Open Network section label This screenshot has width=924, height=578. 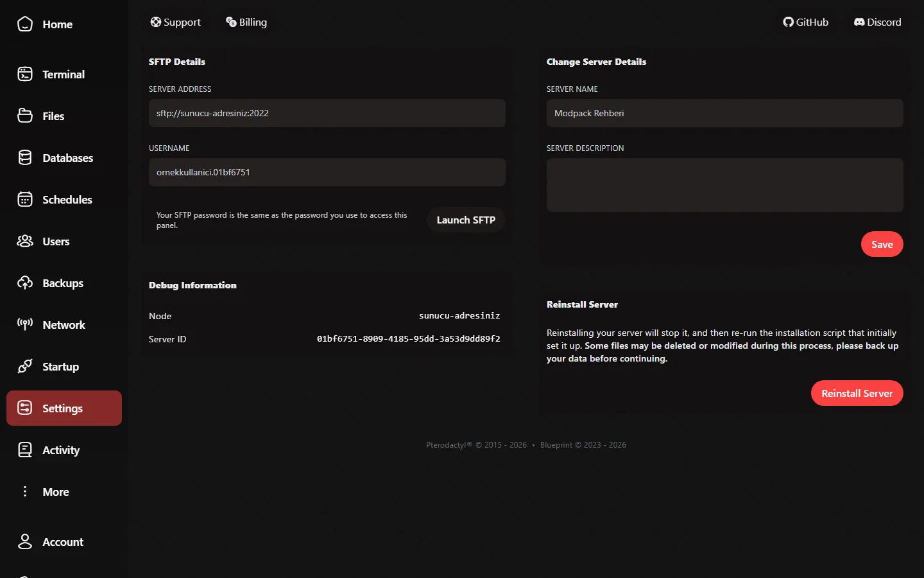coord(64,325)
